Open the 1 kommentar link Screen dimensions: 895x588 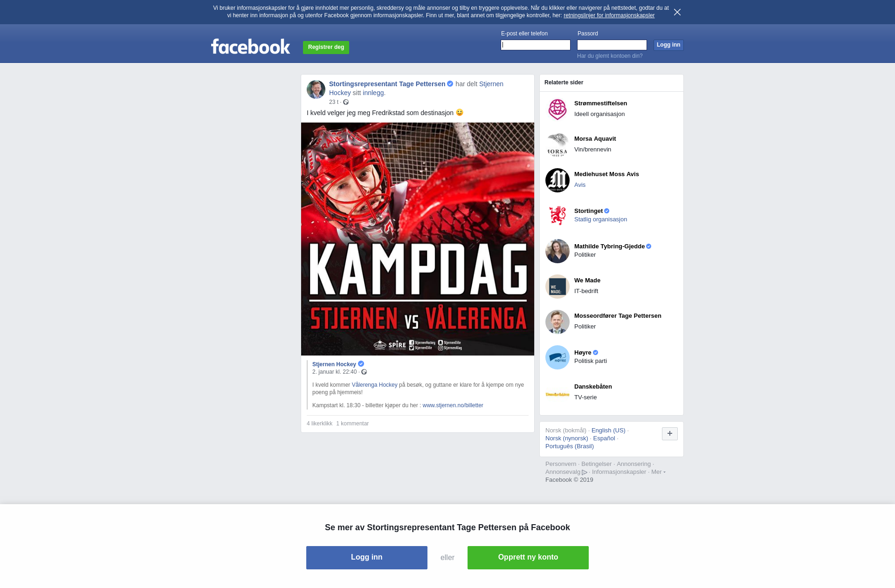(352, 424)
